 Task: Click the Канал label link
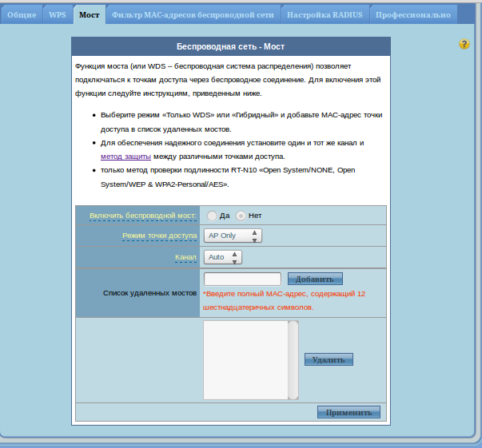(185, 257)
